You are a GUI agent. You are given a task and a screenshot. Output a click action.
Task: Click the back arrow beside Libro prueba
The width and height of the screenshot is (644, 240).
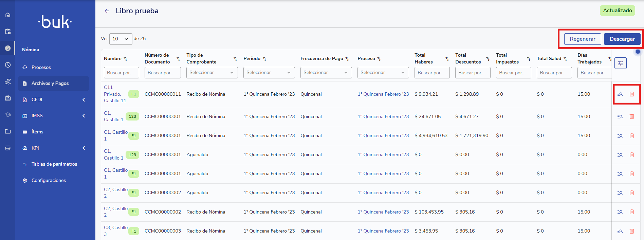tap(107, 11)
